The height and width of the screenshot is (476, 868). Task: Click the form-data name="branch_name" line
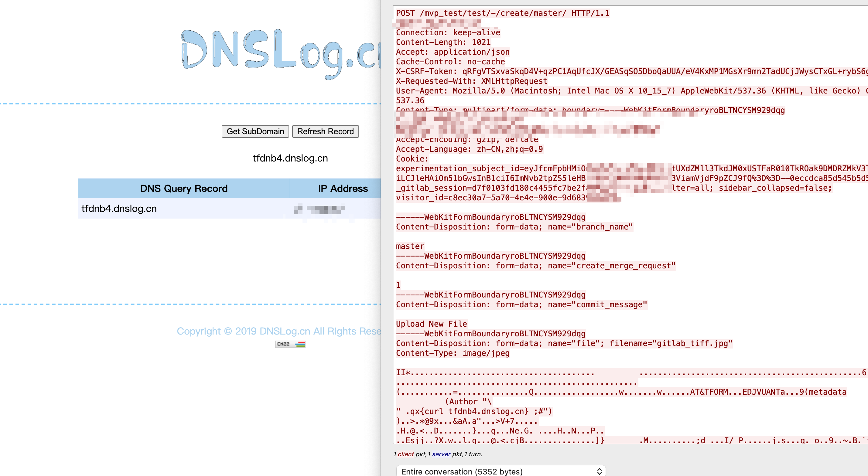pos(514,227)
